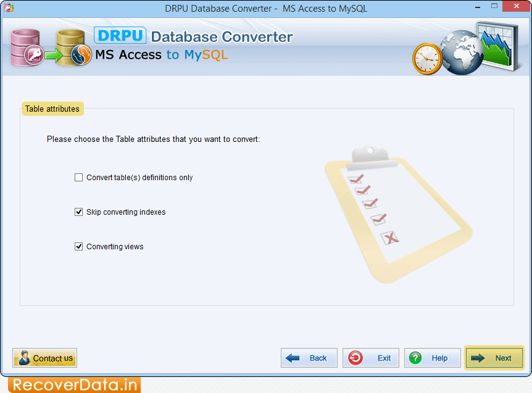Click the Table attributes group label
The width and height of the screenshot is (532, 393).
click(52, 109)
